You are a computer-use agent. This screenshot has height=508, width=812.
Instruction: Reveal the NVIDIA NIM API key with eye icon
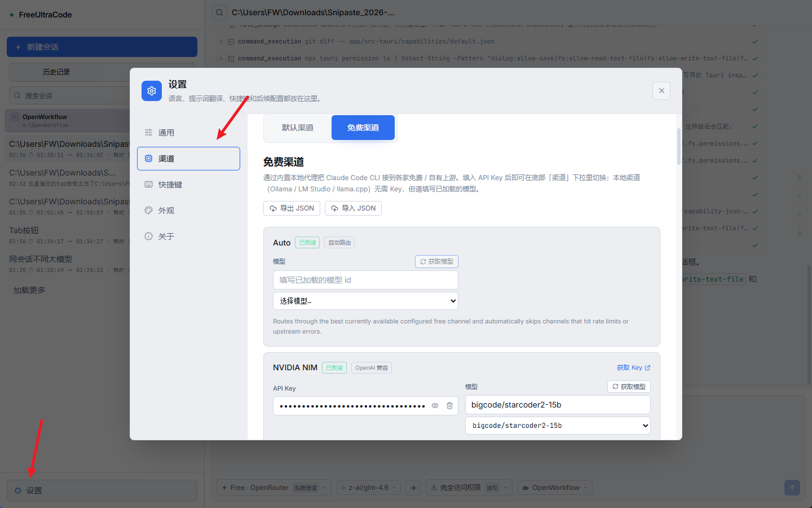coord(435,406)
